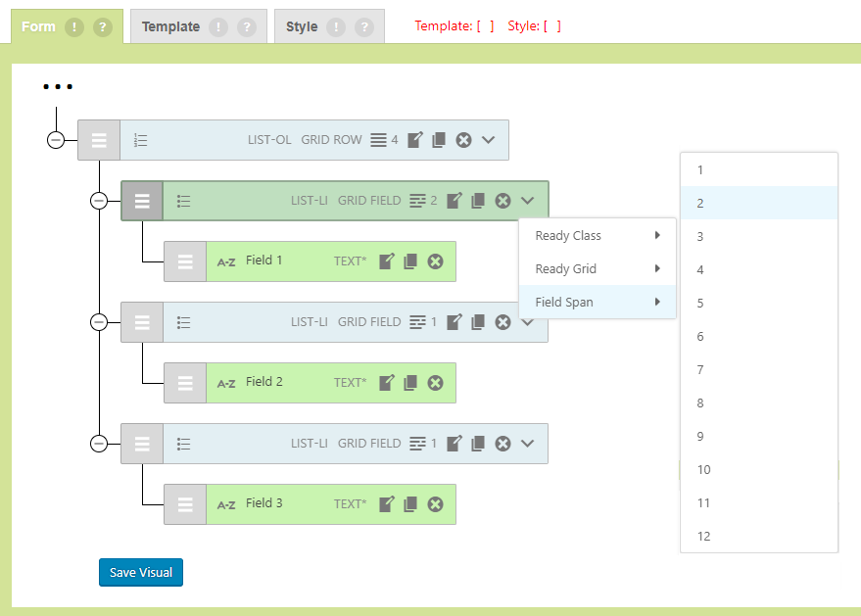Collapse the first LIST-LI tree branch
The image size is (861, 616).
99,201
